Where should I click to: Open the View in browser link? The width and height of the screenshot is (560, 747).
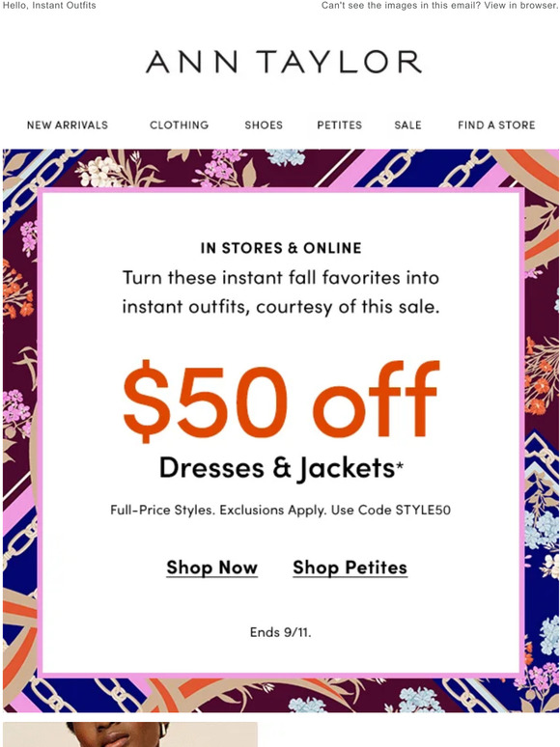(521, 5)
